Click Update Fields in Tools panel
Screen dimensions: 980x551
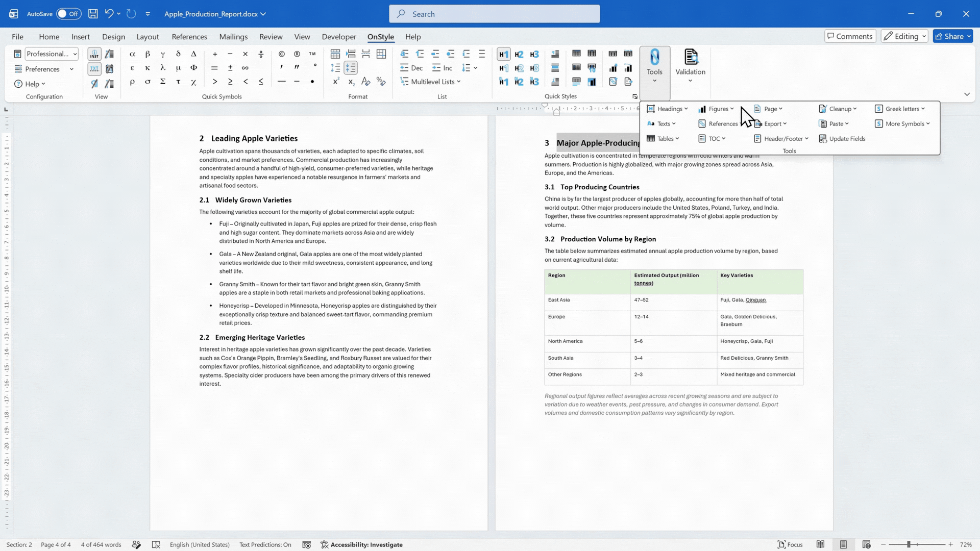click(x=842, y=139)
